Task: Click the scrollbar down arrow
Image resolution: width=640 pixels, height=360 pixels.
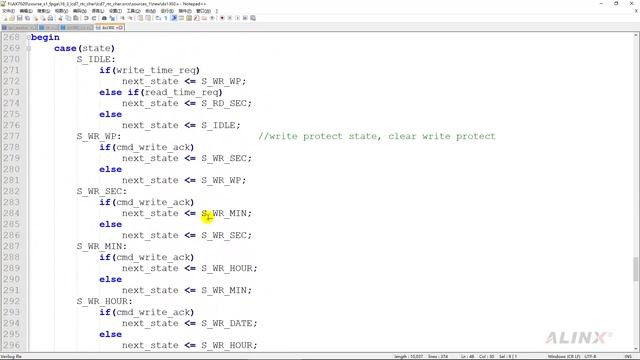Action: [636, 349]
